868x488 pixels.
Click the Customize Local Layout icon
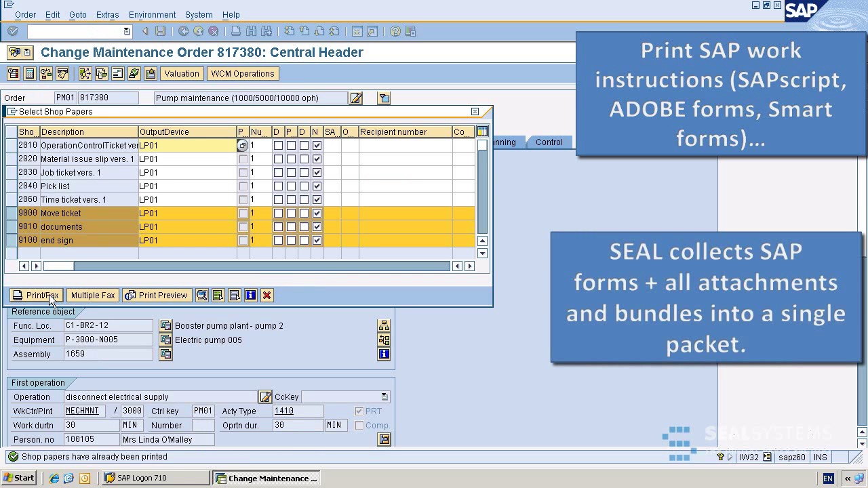(x=410, y=31)
